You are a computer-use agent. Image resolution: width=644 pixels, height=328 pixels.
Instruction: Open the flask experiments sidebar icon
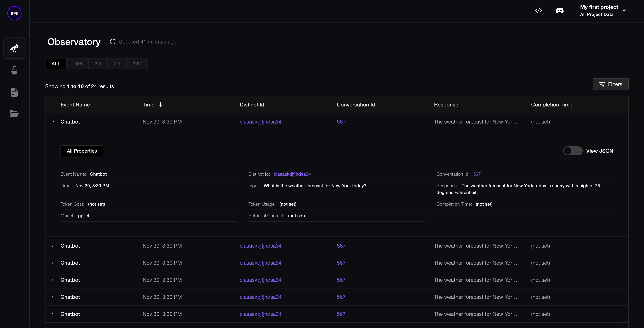click(x=14, y=70)
